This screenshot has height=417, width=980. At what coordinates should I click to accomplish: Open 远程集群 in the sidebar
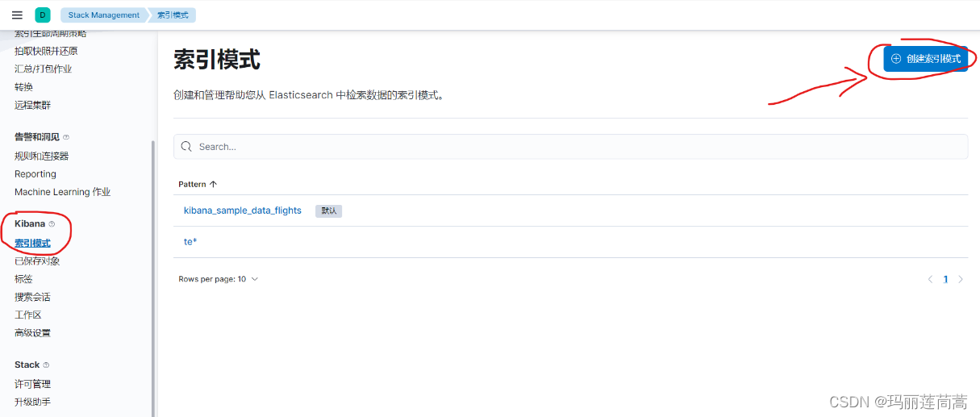(x=32, y=105)
